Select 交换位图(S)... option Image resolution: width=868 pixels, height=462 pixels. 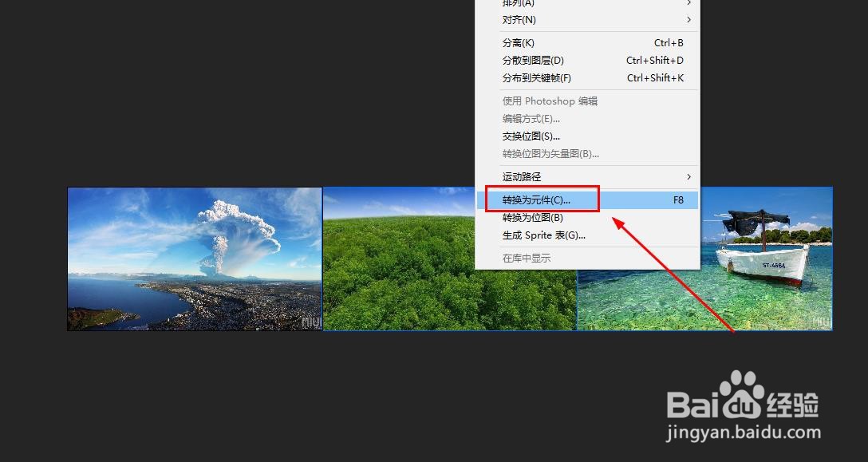click(587, 136)
